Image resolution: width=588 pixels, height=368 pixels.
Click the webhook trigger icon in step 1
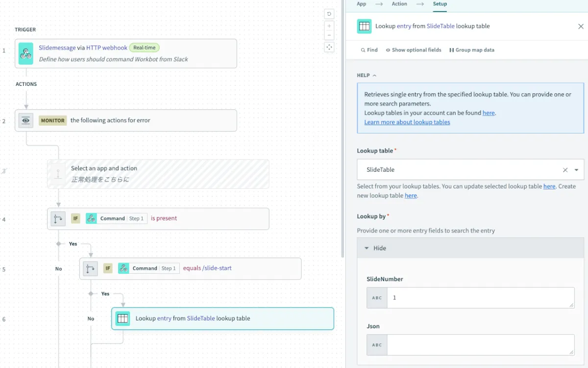pos(26,53)
